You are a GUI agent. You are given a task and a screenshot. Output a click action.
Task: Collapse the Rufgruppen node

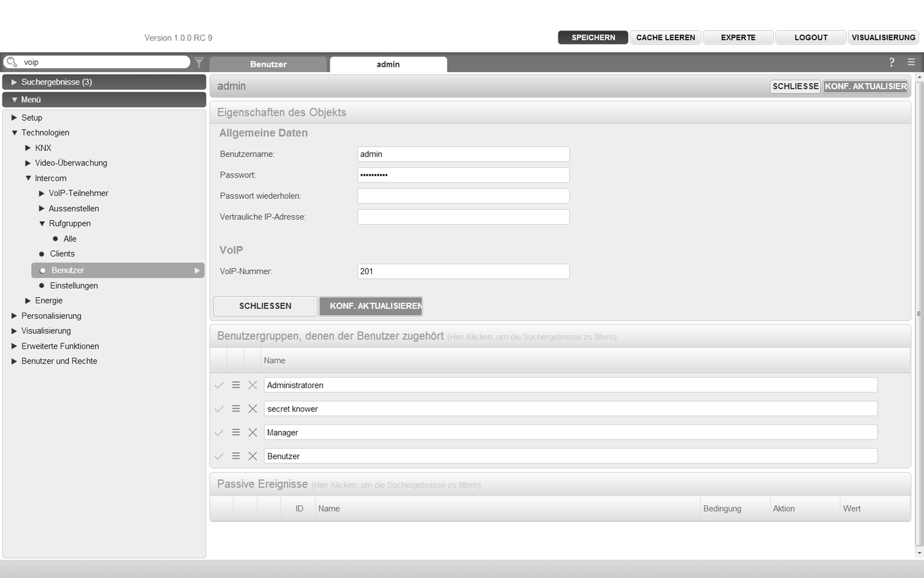pyautogui.click(x=42, y=223)
